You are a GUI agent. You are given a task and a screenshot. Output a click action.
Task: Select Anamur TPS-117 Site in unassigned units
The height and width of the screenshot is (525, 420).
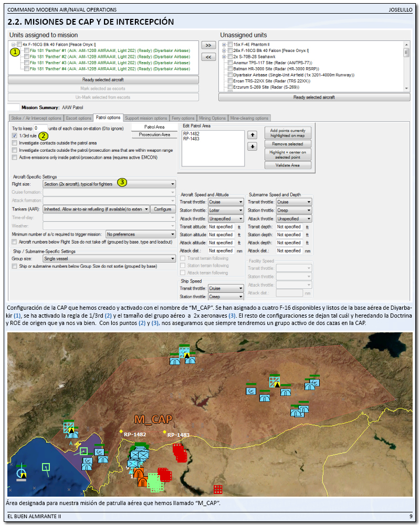(272, 62)
